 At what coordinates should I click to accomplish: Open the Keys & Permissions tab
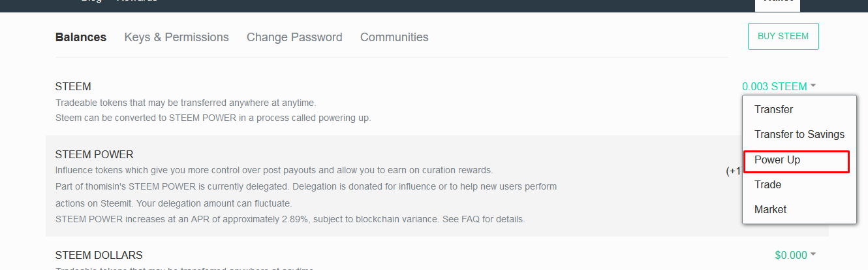(176, 37)
